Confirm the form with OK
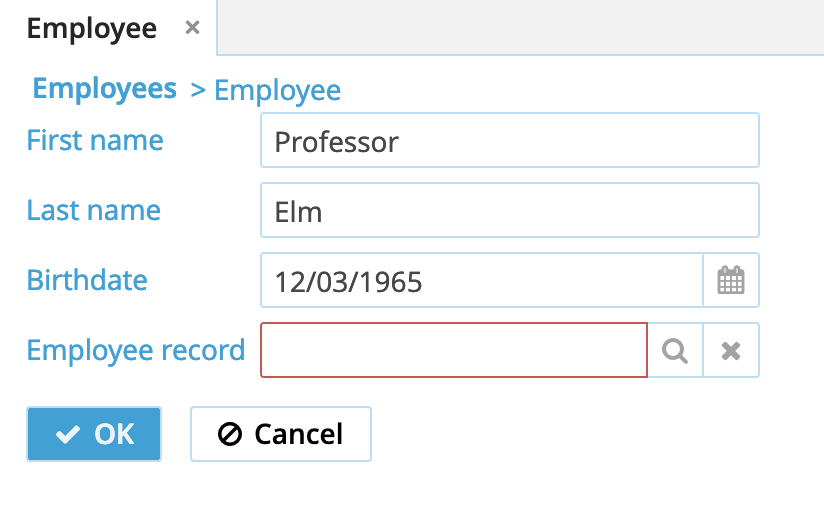This screenshot has width=824, height=508. (94, 434)
